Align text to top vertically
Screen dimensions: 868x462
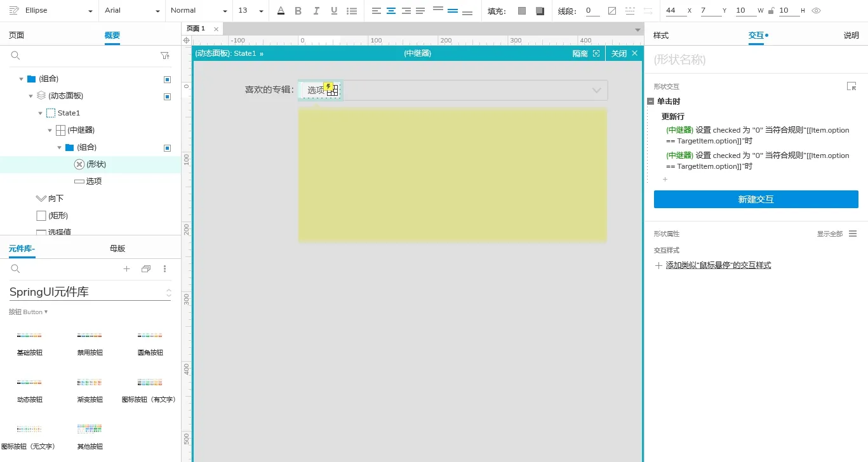click(437, 10)
